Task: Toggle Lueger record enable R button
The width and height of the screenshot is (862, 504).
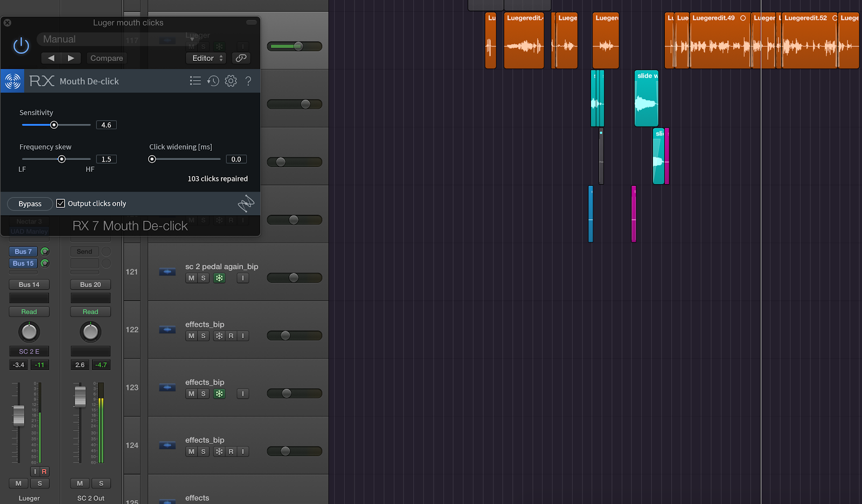Action: pyautogui.click(x=44, y=471)
